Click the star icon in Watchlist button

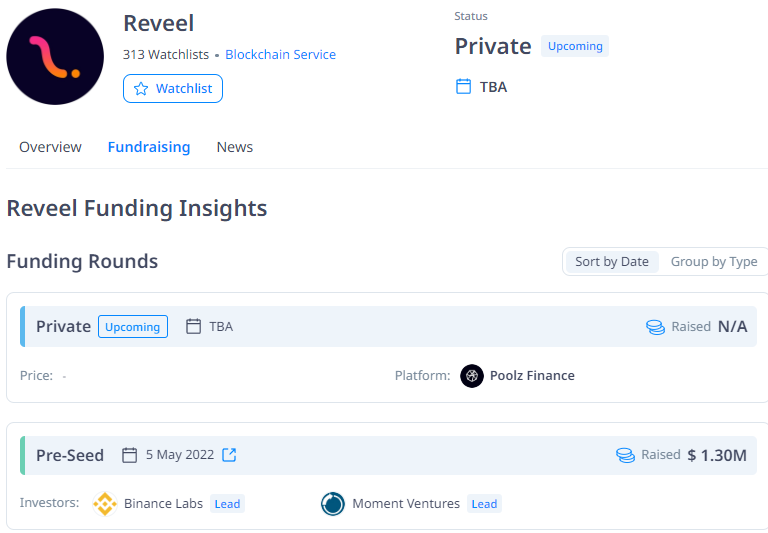click(141, 89)
